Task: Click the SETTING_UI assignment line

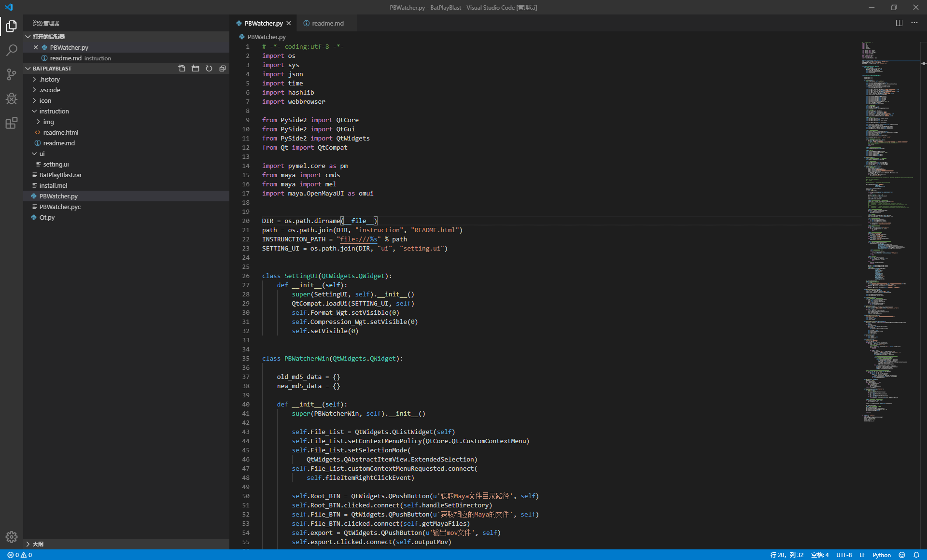Action: (x=355, y=249)
